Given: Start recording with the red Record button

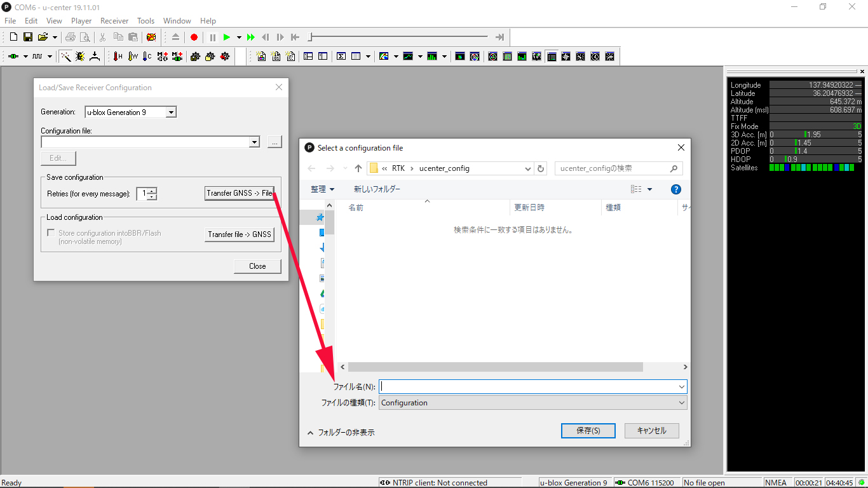Looking at the screenshot, I should 194,37.
